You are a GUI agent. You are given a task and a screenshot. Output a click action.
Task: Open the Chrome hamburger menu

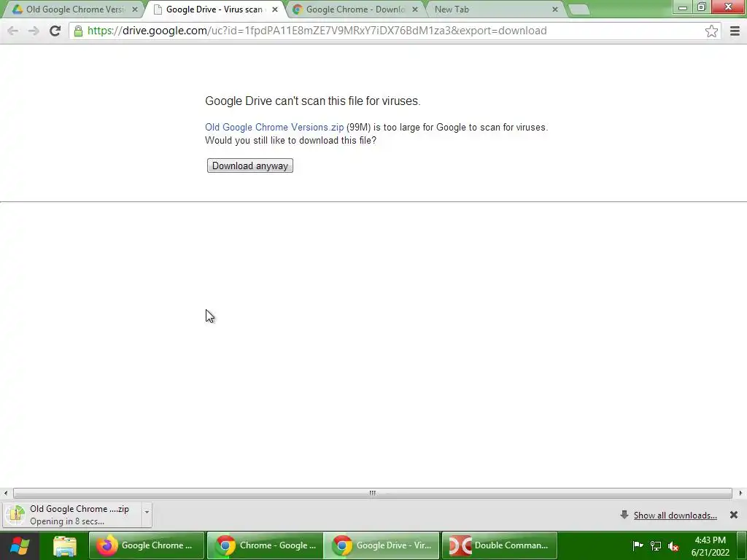pos(735,31)
